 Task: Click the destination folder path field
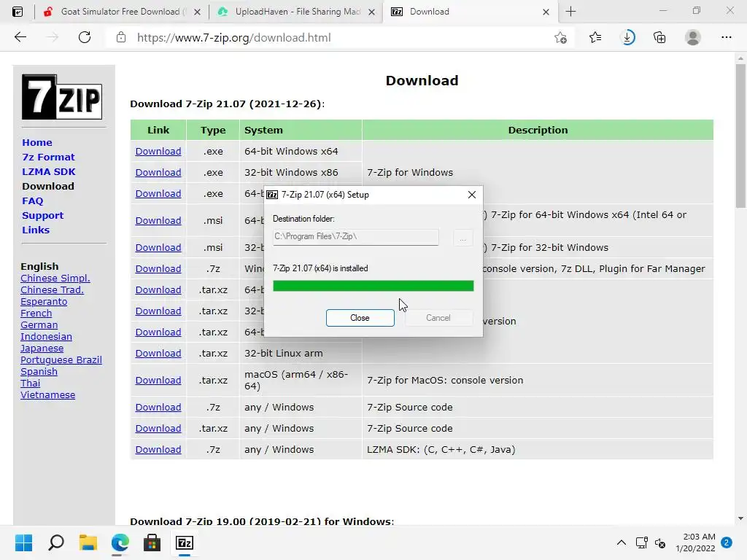tap(355, 237)
